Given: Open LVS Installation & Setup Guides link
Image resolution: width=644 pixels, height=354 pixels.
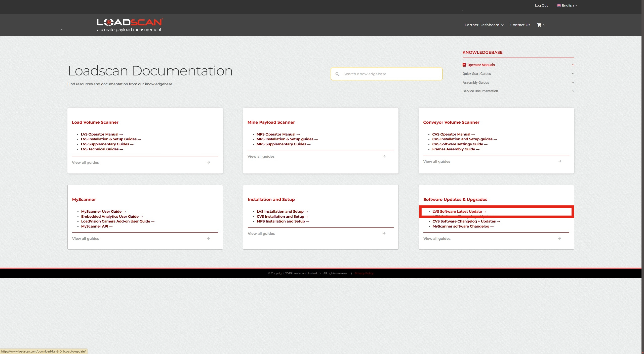Looking at the screenshot, I should pos(111,139).
